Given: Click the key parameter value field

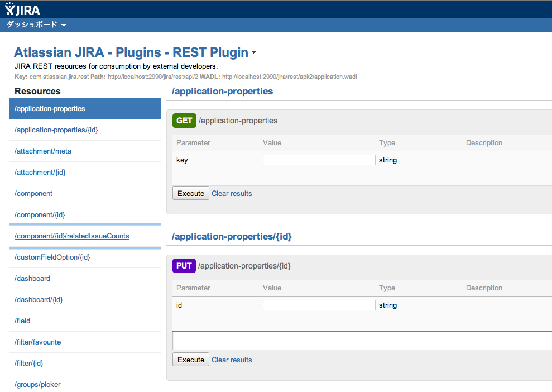Looking at the screenshot, I should [319, 160].
